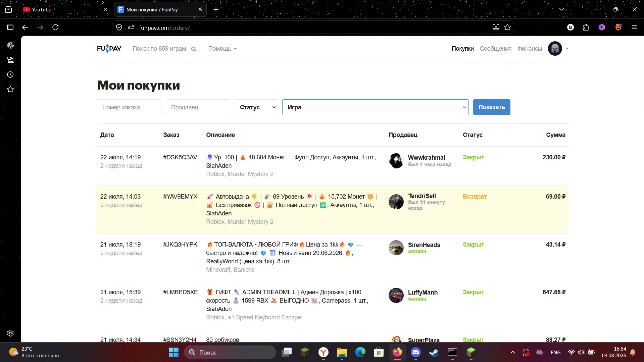Go to the Сообщения section

coord(495,49)
